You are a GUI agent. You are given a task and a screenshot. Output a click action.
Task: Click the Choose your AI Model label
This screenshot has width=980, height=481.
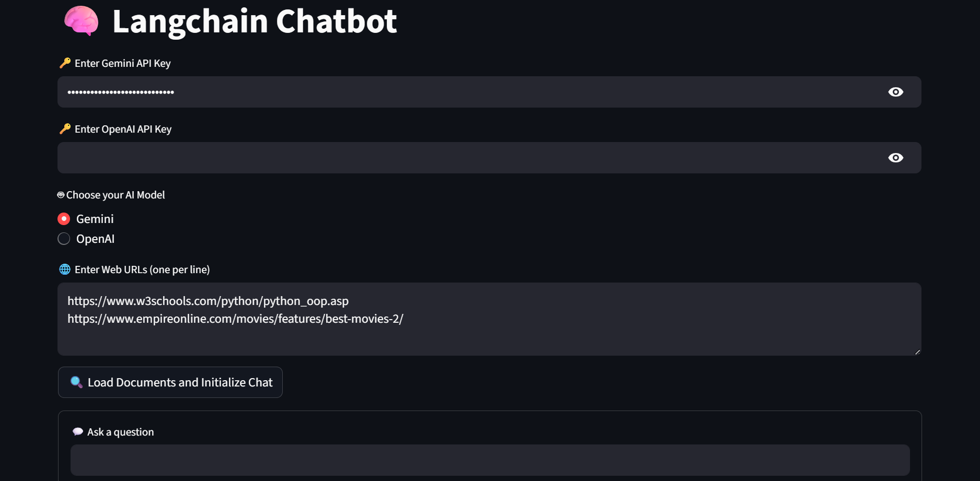point(116,195)
